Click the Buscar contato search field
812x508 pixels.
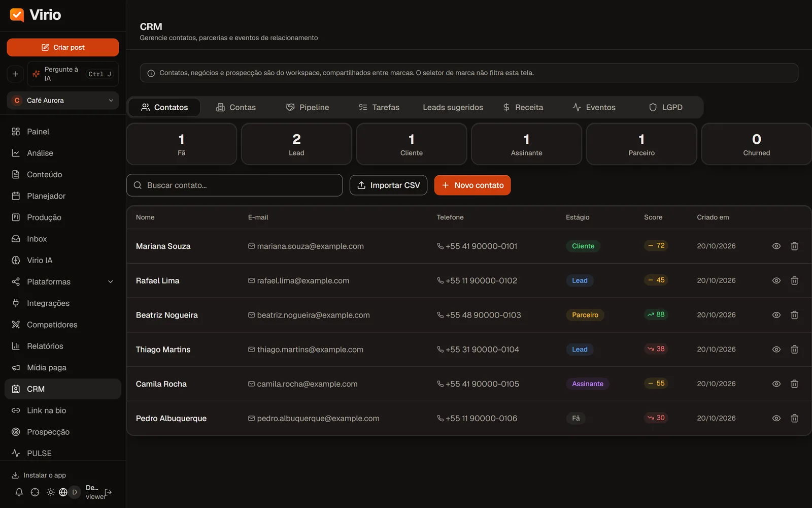click(x=234, y=185)
